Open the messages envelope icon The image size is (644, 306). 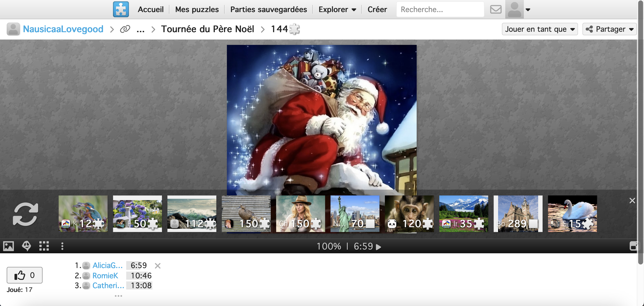pos(495,9)
